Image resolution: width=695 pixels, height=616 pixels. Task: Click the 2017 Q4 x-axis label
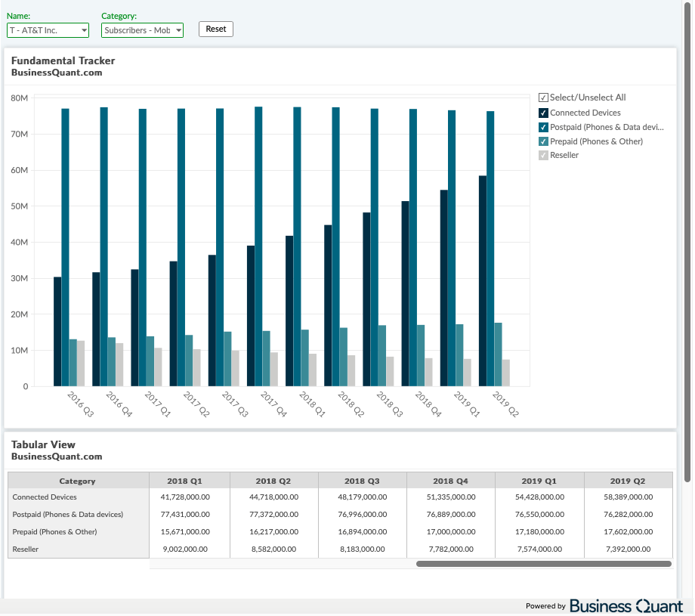pos(274,404)
